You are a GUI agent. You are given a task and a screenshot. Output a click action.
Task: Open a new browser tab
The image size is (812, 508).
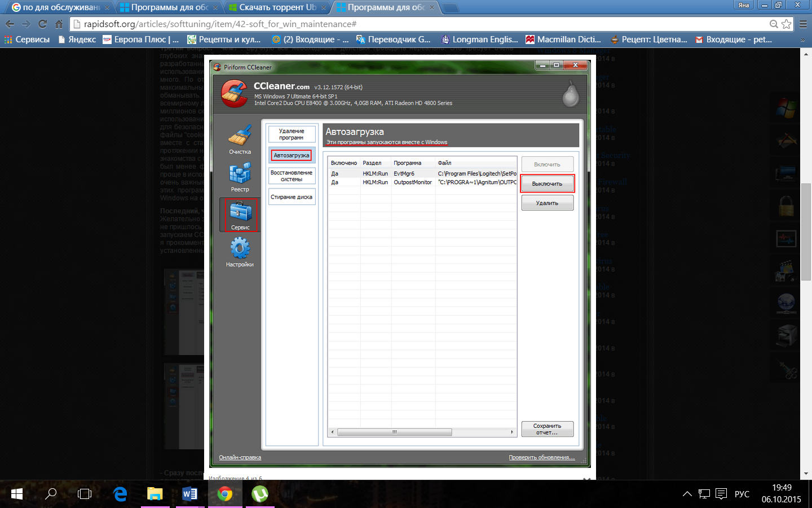point(451,8)
